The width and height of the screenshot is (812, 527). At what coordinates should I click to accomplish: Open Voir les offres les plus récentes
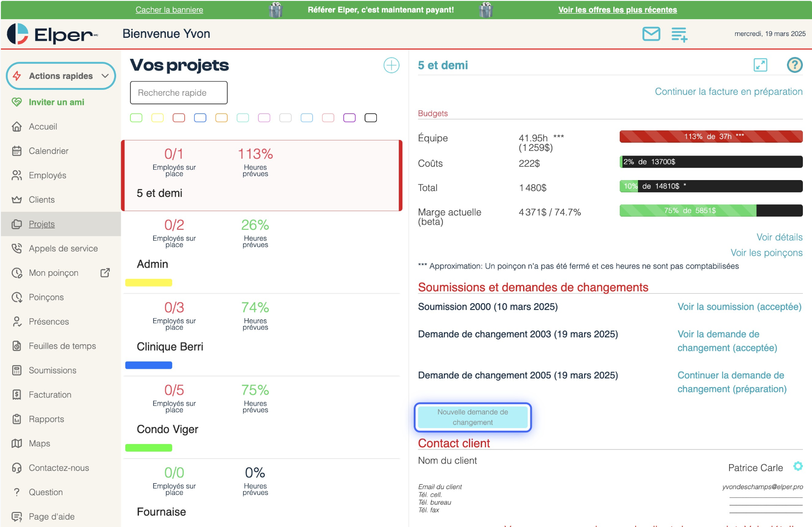click(617, 10)
